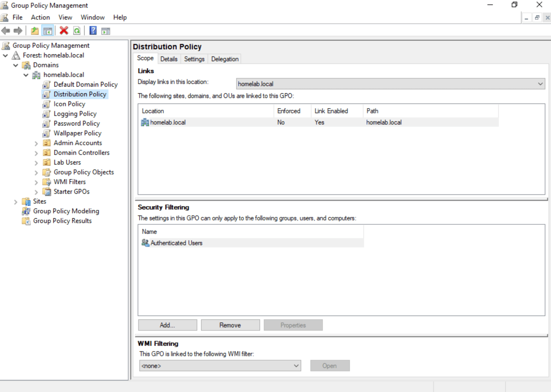The image size is (551, 392).
Task: Open Help via the blue question icon
Action: pos(93,31)
